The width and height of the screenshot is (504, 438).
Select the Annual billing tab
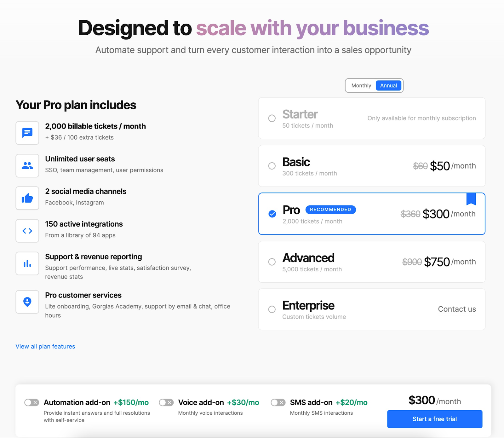pyautogui.click(x=388, y=85)
